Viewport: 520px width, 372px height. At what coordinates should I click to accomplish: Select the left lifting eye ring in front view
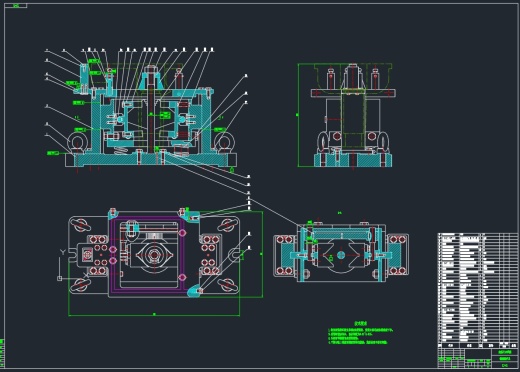tap(78, 143)
